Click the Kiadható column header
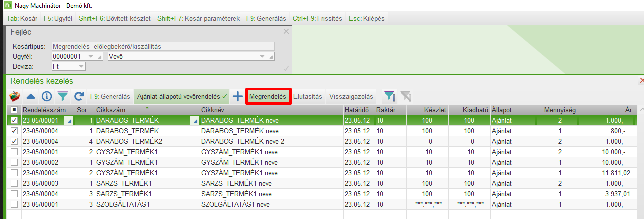The width and height of the screenshot is (644, 219). tap(470, 110)
